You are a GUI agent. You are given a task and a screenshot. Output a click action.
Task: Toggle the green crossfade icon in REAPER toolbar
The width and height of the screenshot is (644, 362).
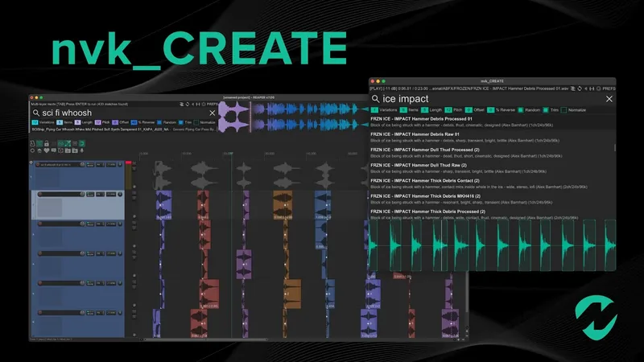click(x=68, y=143)
